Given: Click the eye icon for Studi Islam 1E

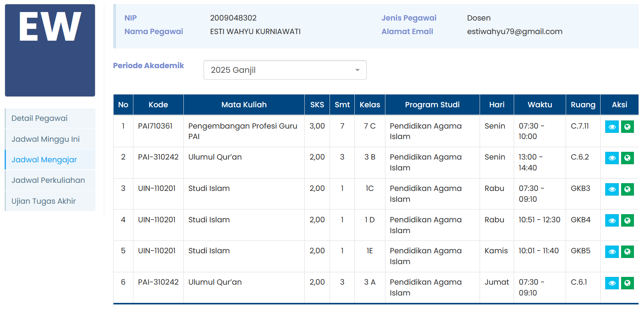Looking at the screenshot, I should click(612, 252).
